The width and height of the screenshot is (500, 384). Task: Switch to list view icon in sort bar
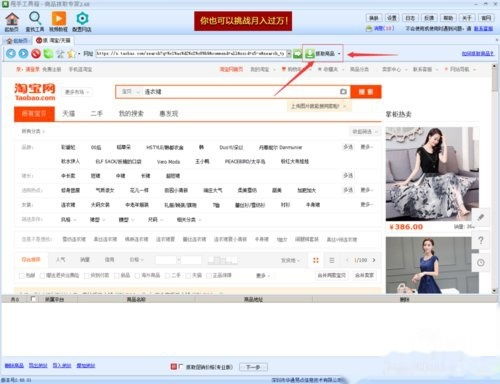(x=332, y=260)
